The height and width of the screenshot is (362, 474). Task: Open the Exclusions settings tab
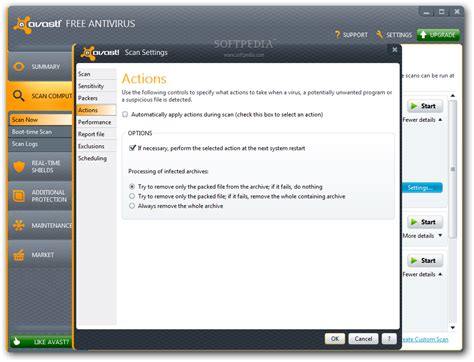(x=96, y=146)
